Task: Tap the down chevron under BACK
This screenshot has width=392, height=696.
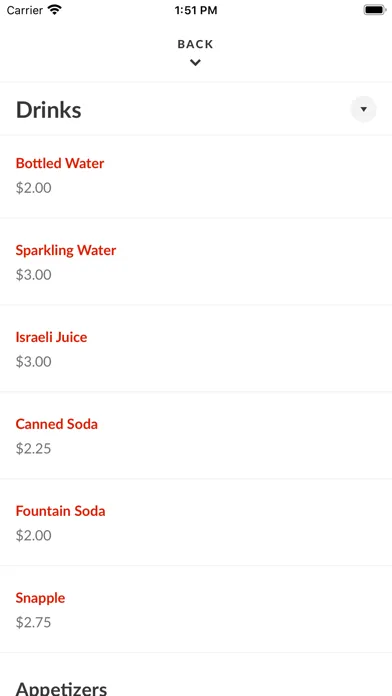Action: point(195,63)
